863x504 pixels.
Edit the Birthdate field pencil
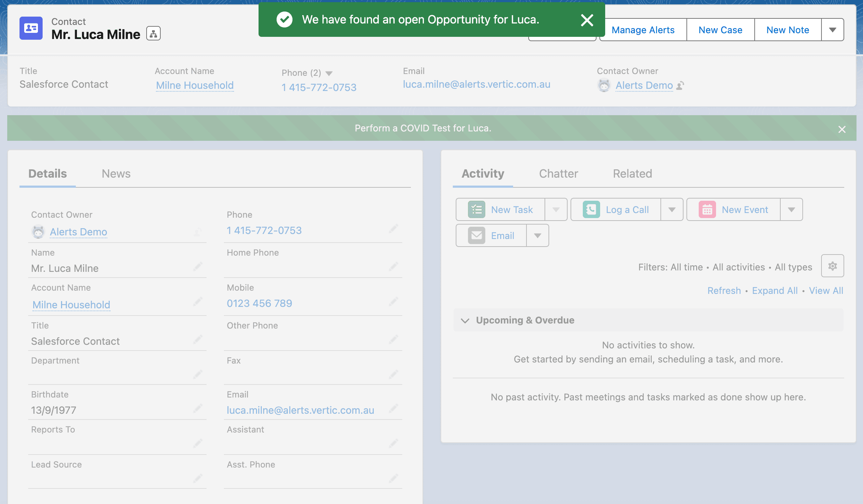click(198, 408)
